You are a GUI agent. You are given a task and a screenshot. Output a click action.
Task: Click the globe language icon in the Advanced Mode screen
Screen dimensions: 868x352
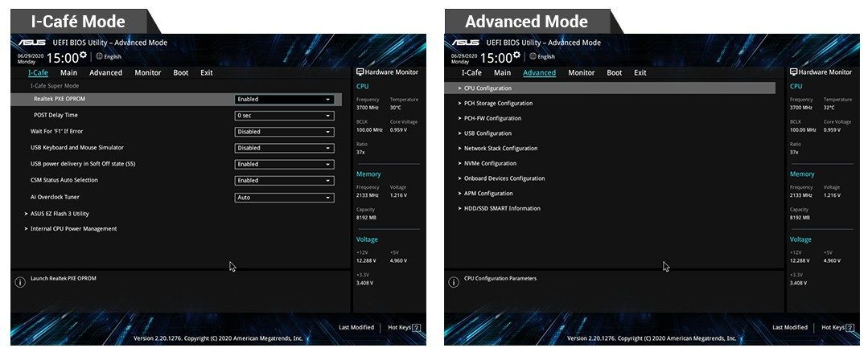coord(533,56)
